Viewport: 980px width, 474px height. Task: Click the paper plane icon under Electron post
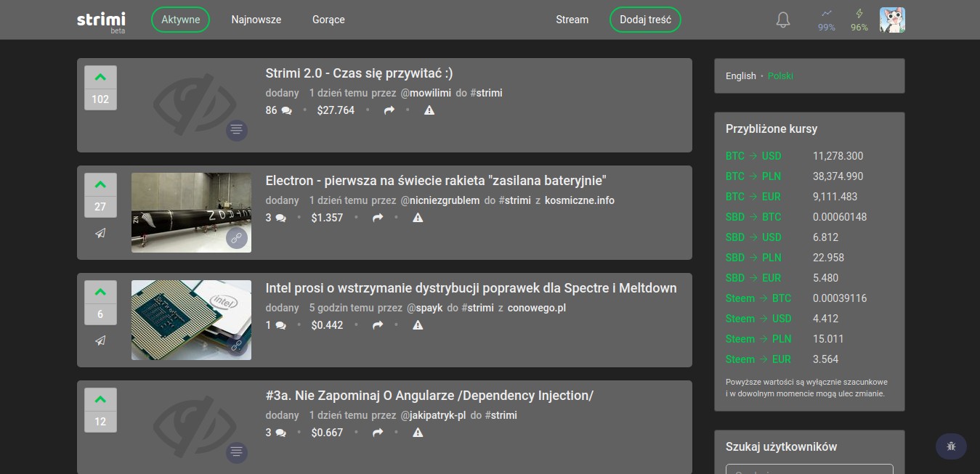pyautogui.click(x=100, y=233)
